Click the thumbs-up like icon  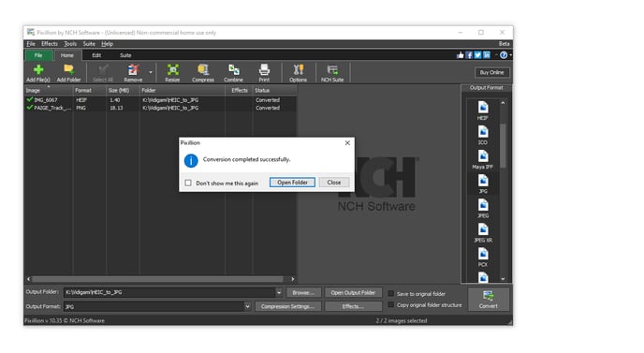pyautogui.click(x=460, y=55)
